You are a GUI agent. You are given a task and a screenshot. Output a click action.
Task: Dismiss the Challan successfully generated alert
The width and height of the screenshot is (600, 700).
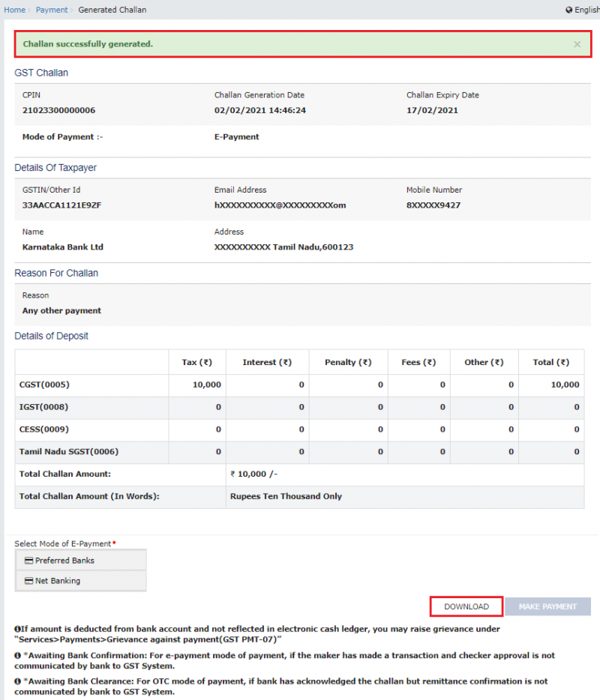(577, 43)
